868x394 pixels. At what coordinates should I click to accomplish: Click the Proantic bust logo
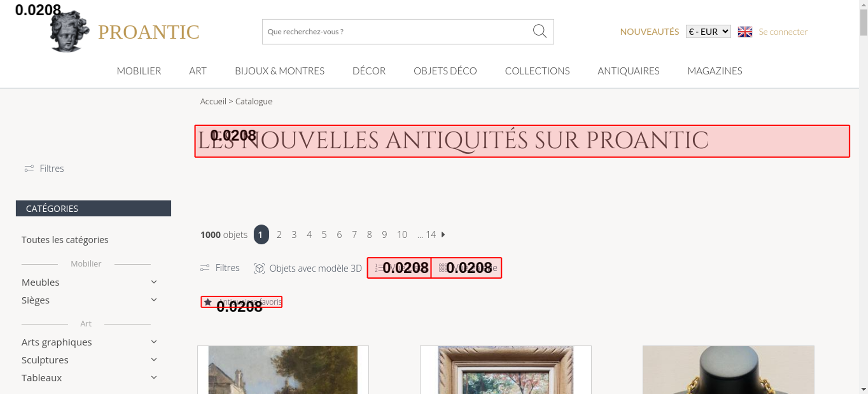click(69, 31)
